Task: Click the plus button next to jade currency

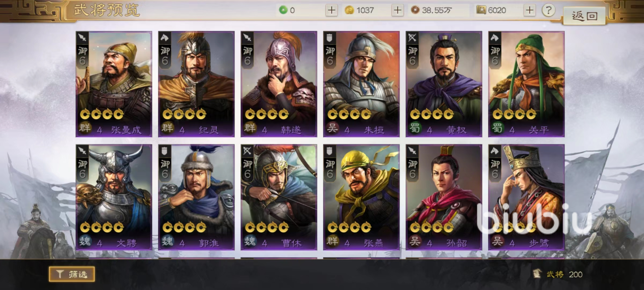Action: 332,10
